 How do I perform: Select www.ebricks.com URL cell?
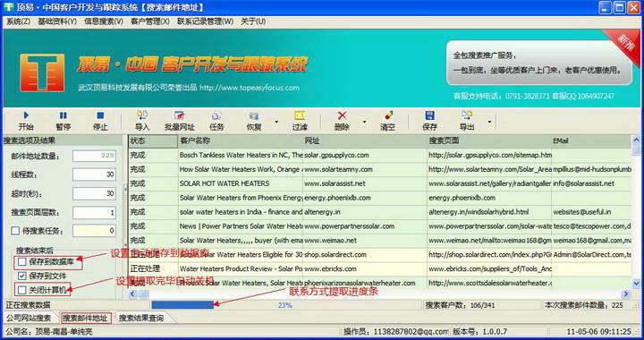365,269
